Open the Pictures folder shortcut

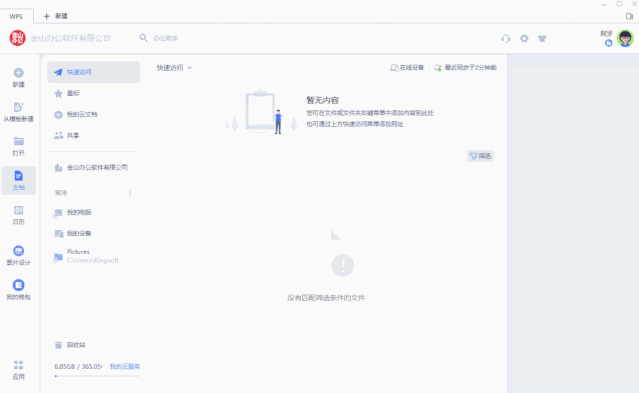(93, 256)
